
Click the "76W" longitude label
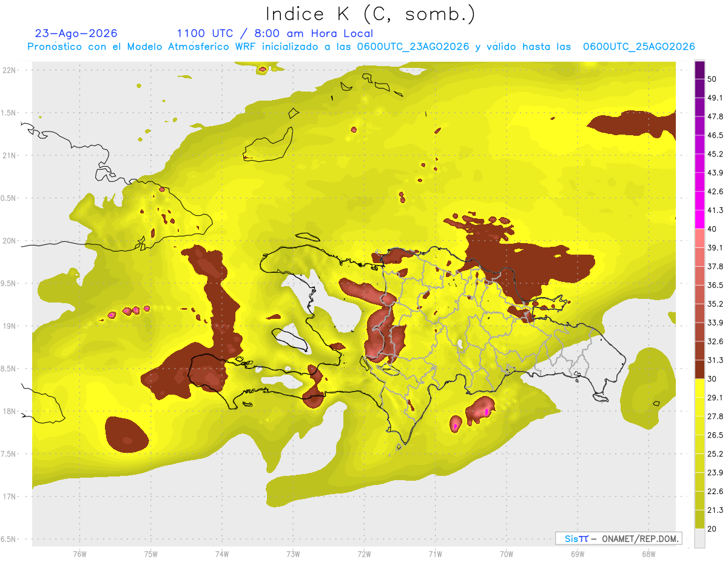coord(79,554)
